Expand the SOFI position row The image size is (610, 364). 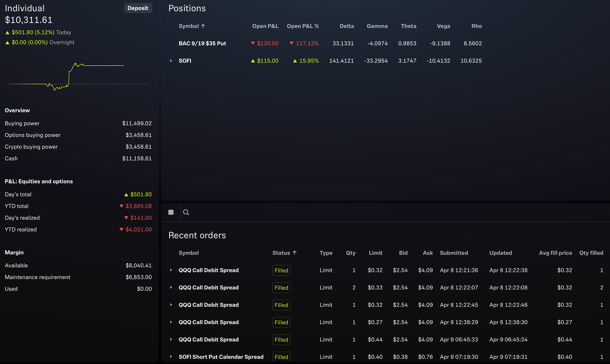[171, 61]
